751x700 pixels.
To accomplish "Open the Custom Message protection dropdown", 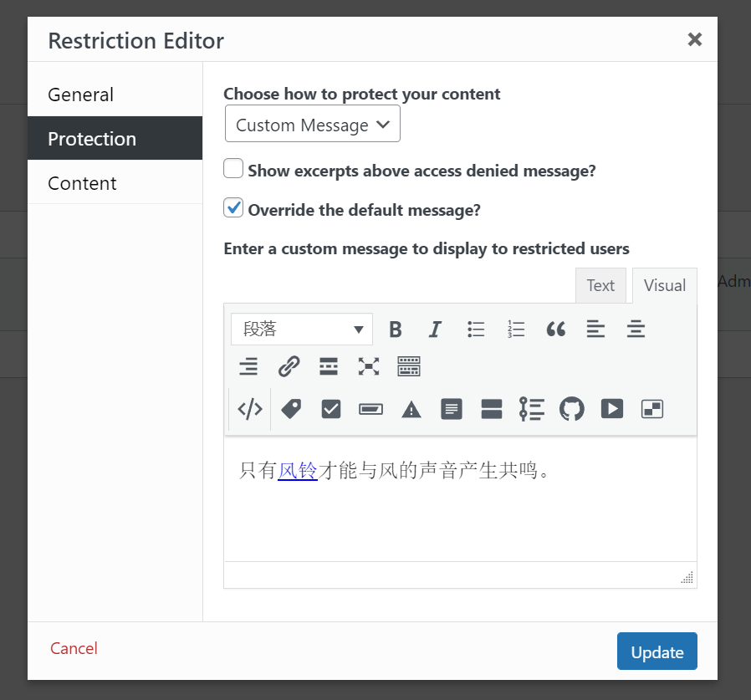I will [x=312, y=124].
